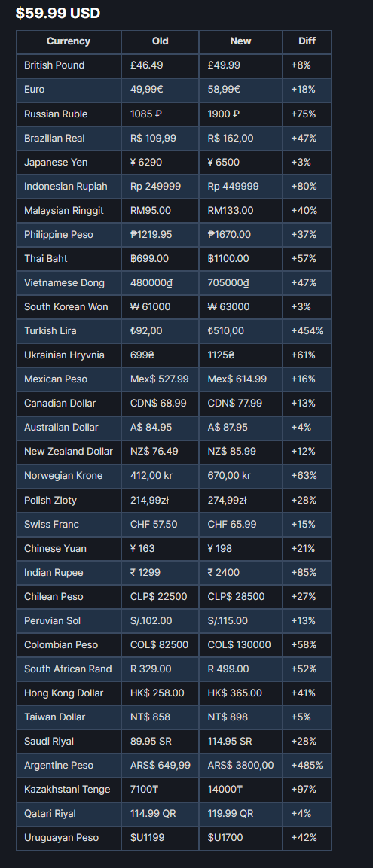The image size is (373, 868).
Task: Select the Qatari Riyal row label
Action: pos(50,814)
